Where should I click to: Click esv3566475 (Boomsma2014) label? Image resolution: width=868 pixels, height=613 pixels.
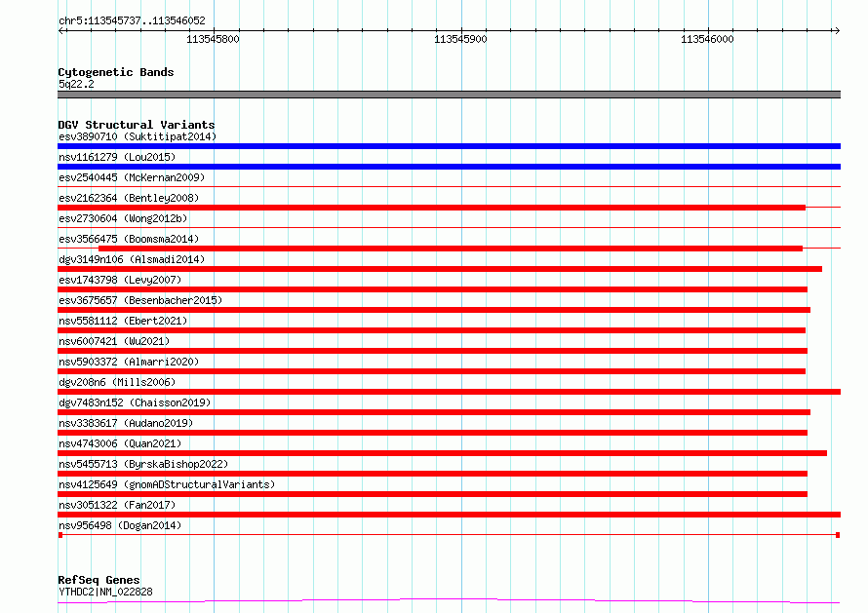(129, 239)
